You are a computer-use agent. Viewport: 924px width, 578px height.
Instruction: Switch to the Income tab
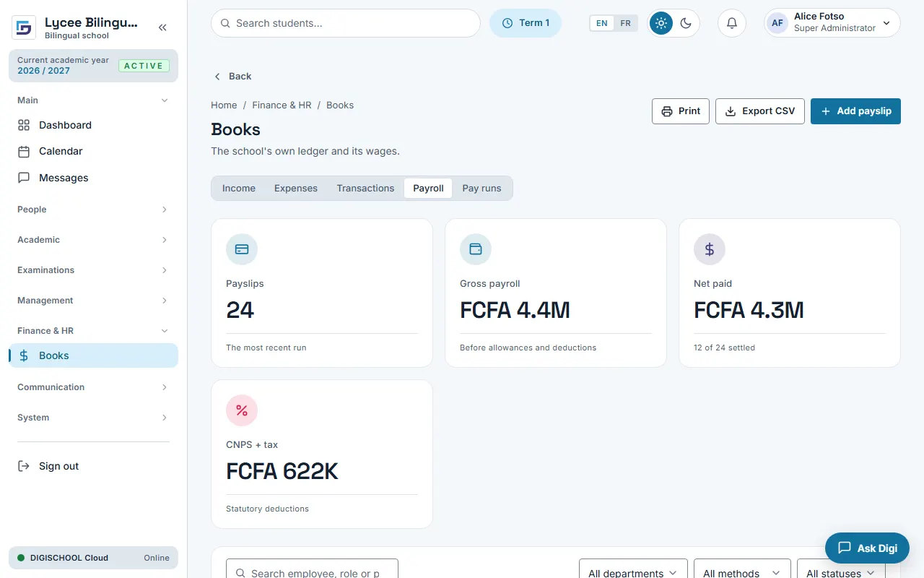pyautogui.click(x=239, y=189)
